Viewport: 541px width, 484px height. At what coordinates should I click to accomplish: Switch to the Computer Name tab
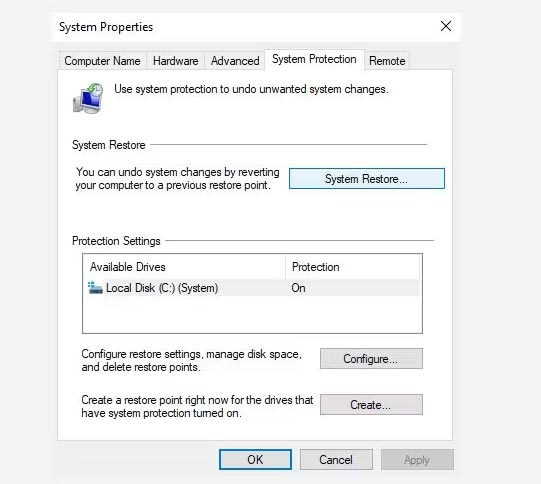point(102,61)
